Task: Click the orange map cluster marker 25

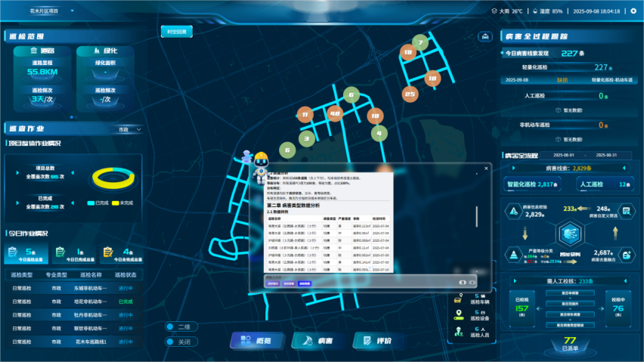Action: point(410,94)
